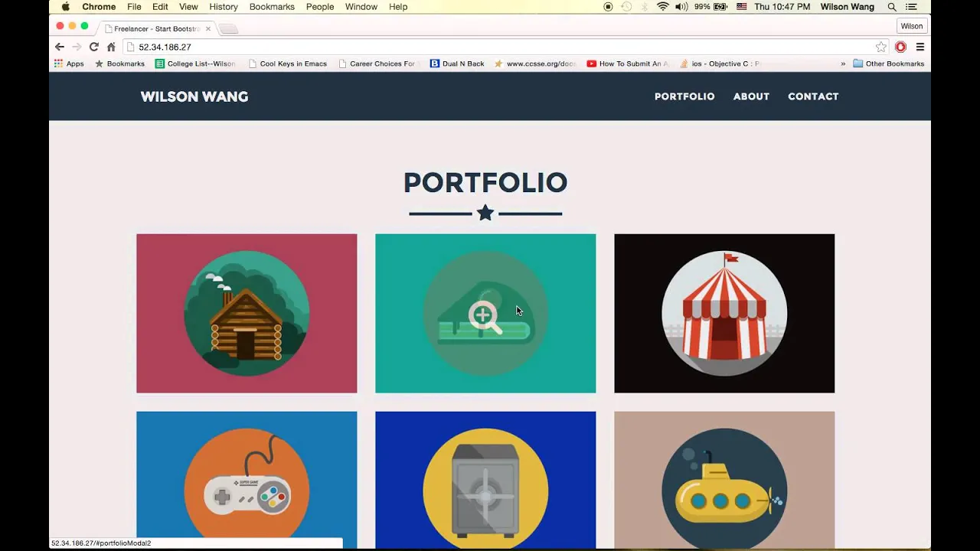Click the Wilson Wang site brand
Image resolution: width=980 pixels, height=551 pixels.
coord(194,96)
